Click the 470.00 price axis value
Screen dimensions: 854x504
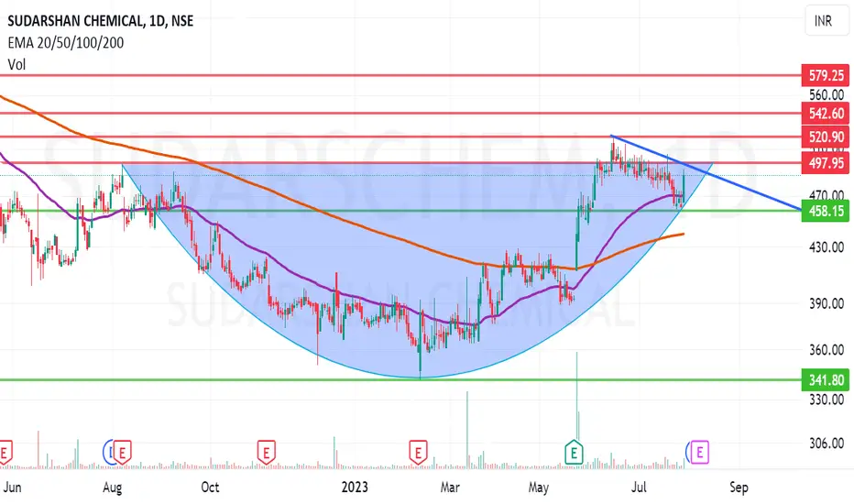coord(827,194)
